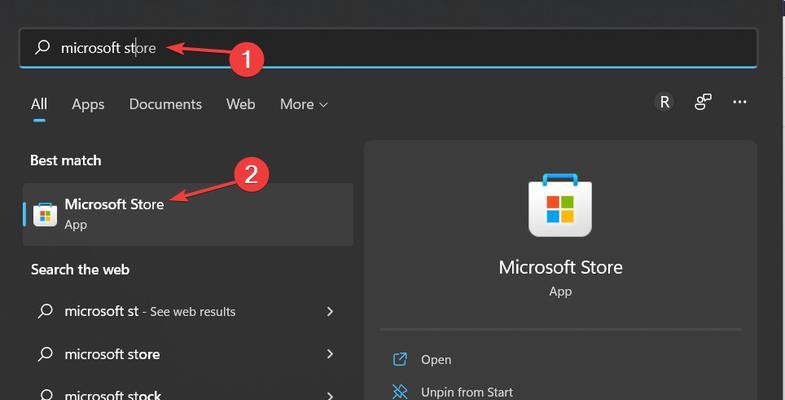Click the 'Best match' heading
The width and height of the screenshot is (785, 400).
pyautogui.click(x=66, y=161)
